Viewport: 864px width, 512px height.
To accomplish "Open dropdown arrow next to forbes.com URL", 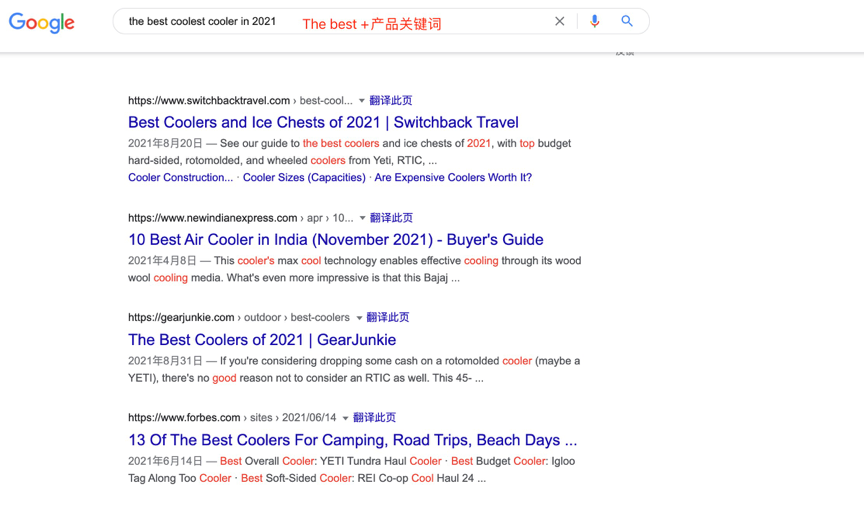I will click(345, 418).
